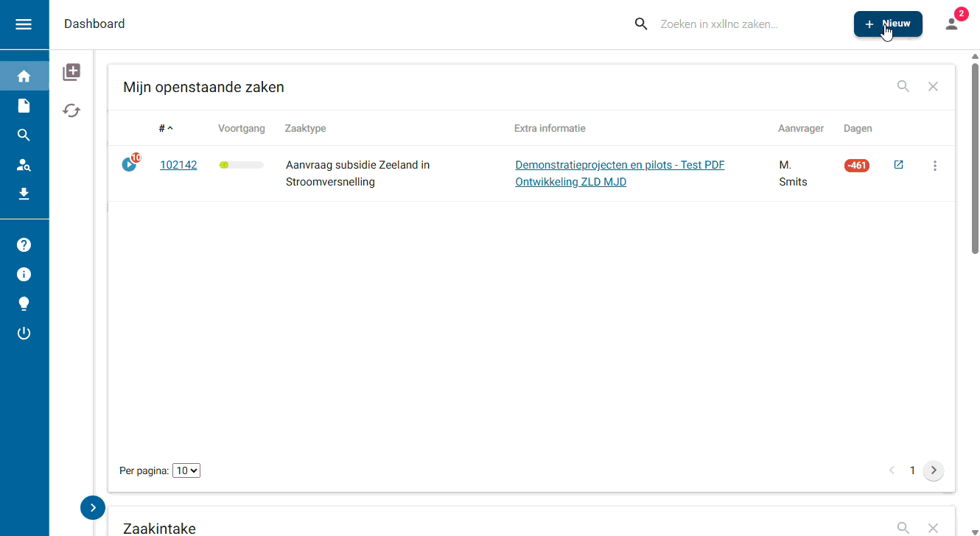Open the user profile notifications icon
980x536 pixels.
click(952, 24)
